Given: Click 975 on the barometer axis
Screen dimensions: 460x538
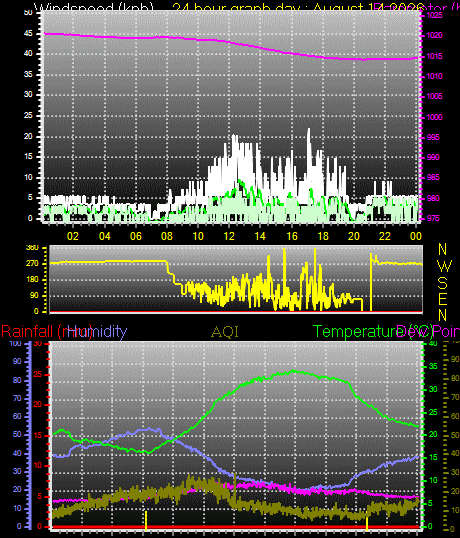Looking at the screenshot, I should tap(433, 218).
